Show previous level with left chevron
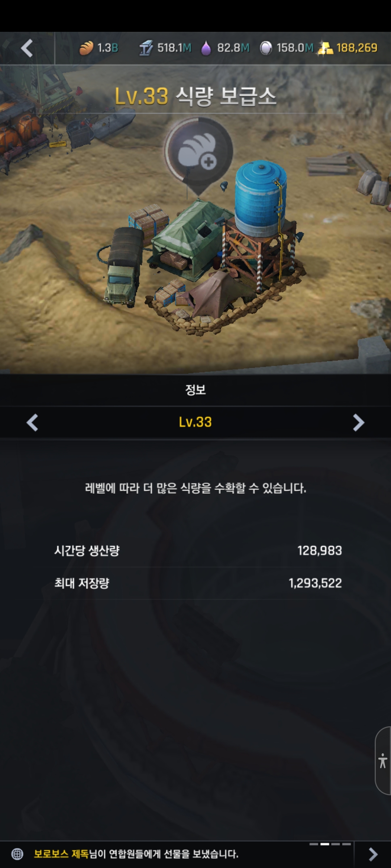The width and height of the screenshot is (391, 868). coord(33,422)
